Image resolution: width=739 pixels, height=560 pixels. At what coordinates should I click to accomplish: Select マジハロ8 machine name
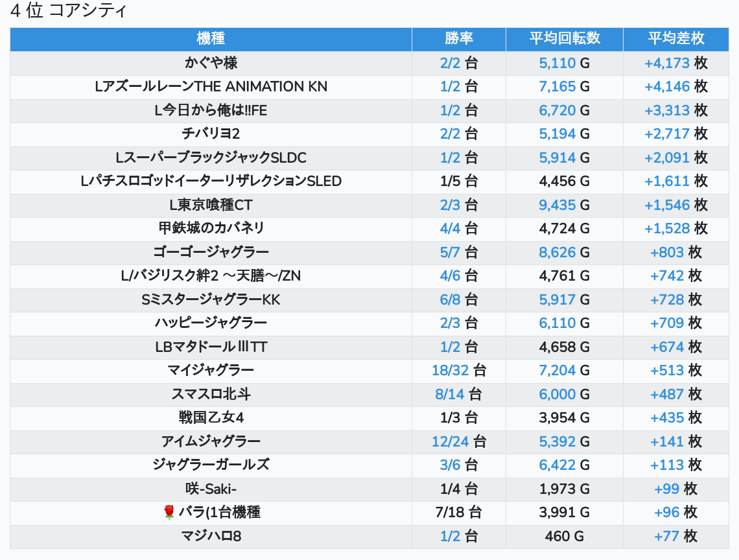click(211, 537)
